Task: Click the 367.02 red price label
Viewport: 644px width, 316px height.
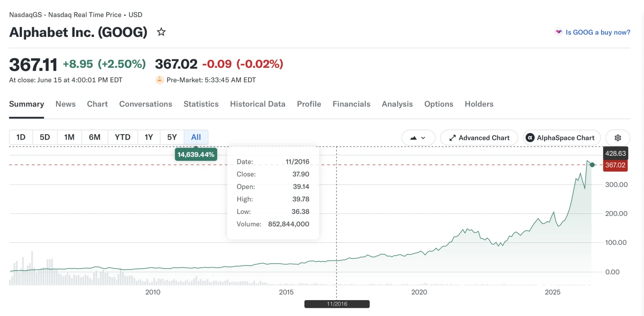Action: pos(615,165)
